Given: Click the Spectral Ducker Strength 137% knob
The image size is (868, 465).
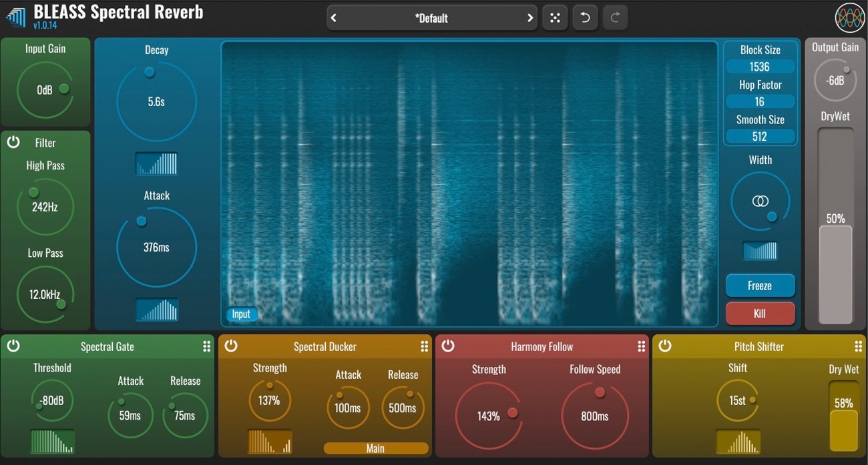Looking at the screenshot, I should pos(270,402).
